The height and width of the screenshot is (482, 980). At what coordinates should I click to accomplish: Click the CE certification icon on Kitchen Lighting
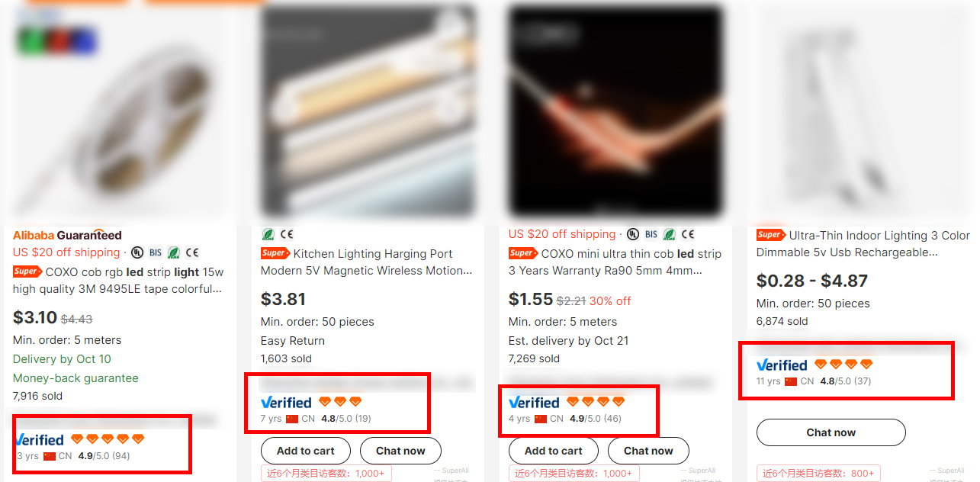pos(287,234)
